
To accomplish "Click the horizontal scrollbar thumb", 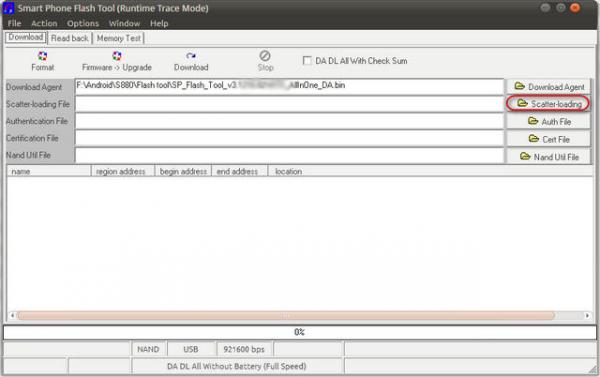I will pos(285,315).
